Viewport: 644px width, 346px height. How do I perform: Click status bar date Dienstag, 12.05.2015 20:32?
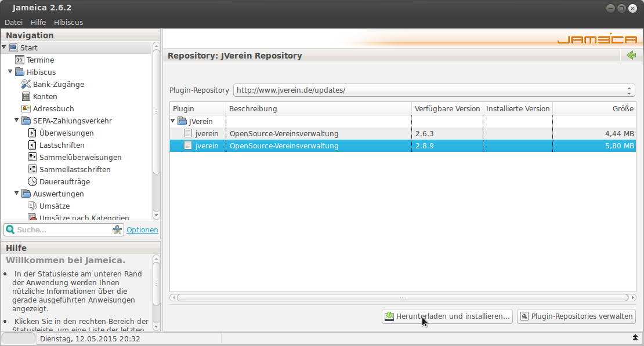point(90,339)
